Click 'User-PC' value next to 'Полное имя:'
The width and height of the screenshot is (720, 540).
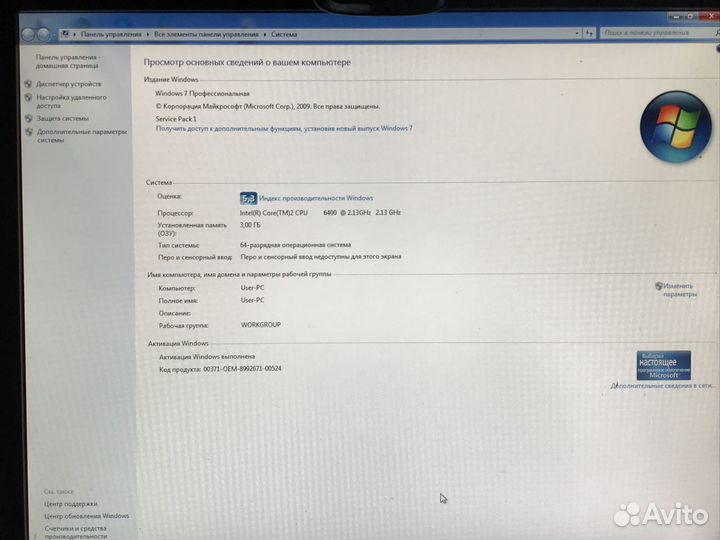pos(252,300)
